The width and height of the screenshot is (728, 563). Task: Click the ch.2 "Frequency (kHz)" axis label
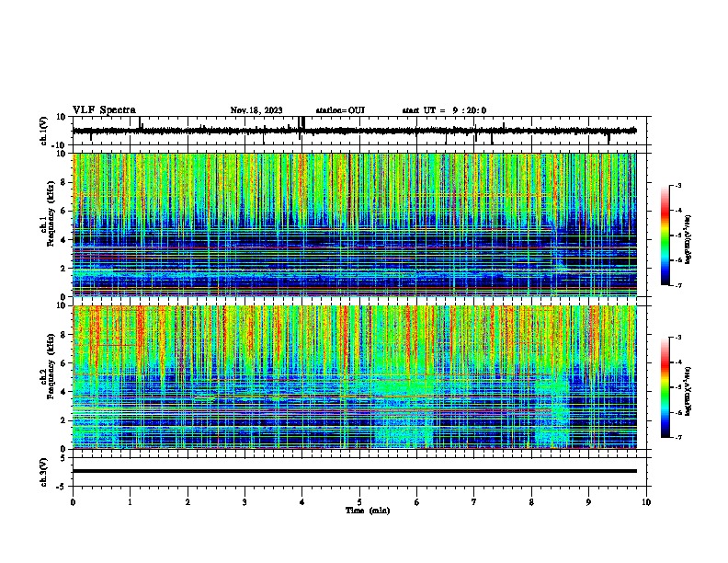click(x=51, y=366)
